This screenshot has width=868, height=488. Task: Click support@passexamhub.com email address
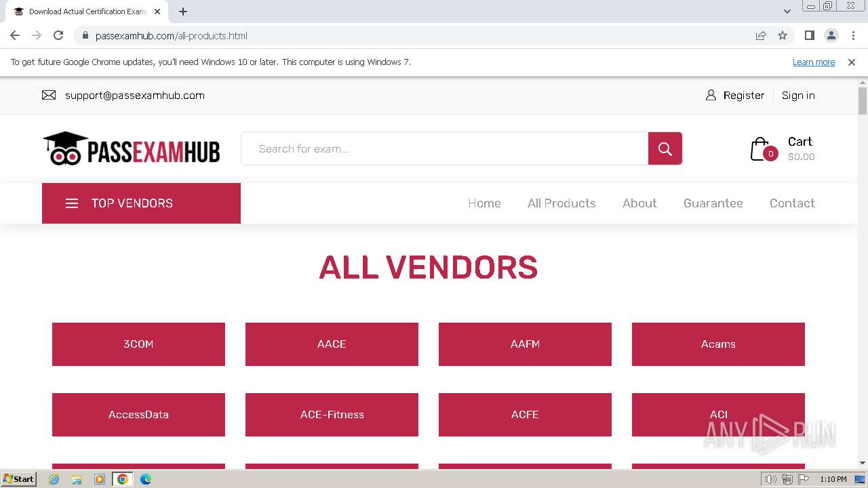coord(135,96)
